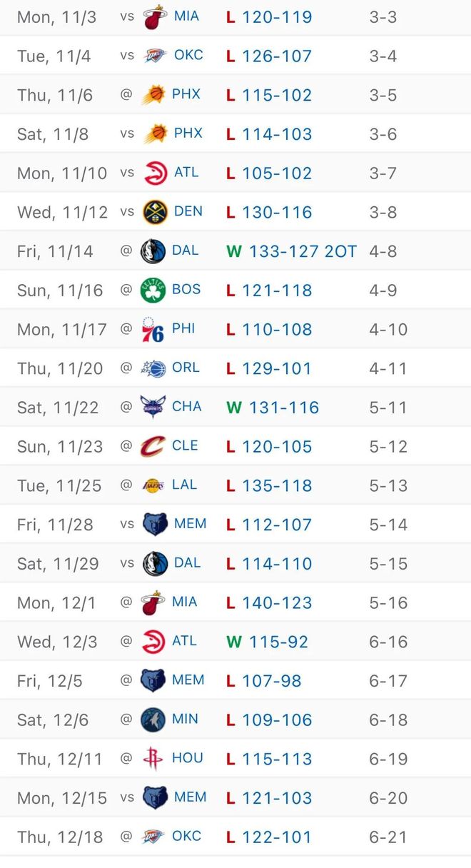Screen dimensions: 471x868
Task: Click the HOU team name link
Action: [x=188, y=758]
